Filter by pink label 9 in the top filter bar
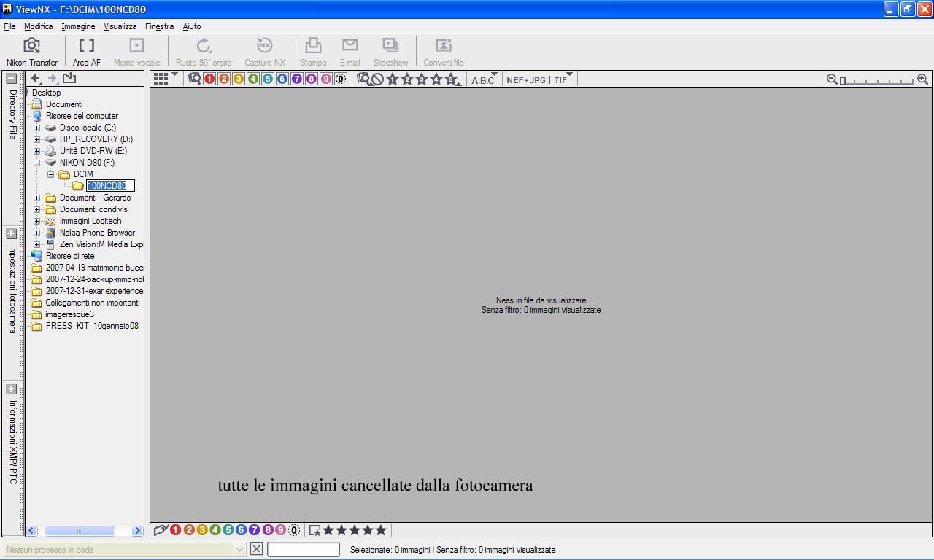934x560 pixels. point(326,79)
